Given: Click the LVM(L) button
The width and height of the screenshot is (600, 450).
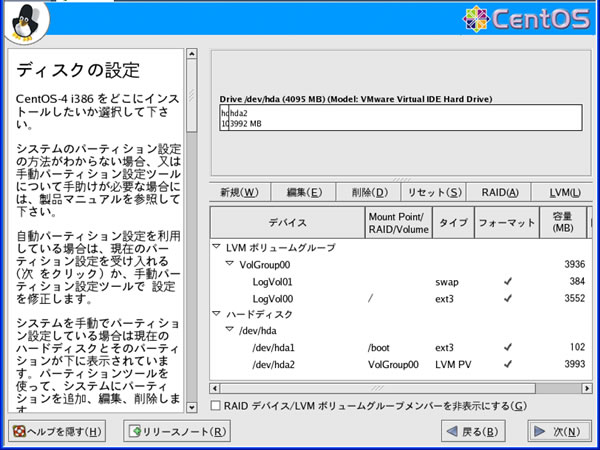Looking at the screenshot, I should pyautogui.click(x=564, y=192).
